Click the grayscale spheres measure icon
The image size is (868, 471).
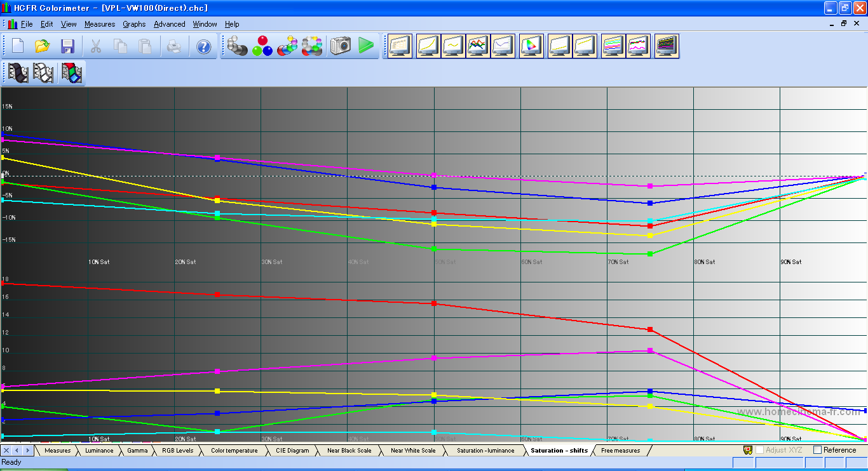(x=237, y=46)
